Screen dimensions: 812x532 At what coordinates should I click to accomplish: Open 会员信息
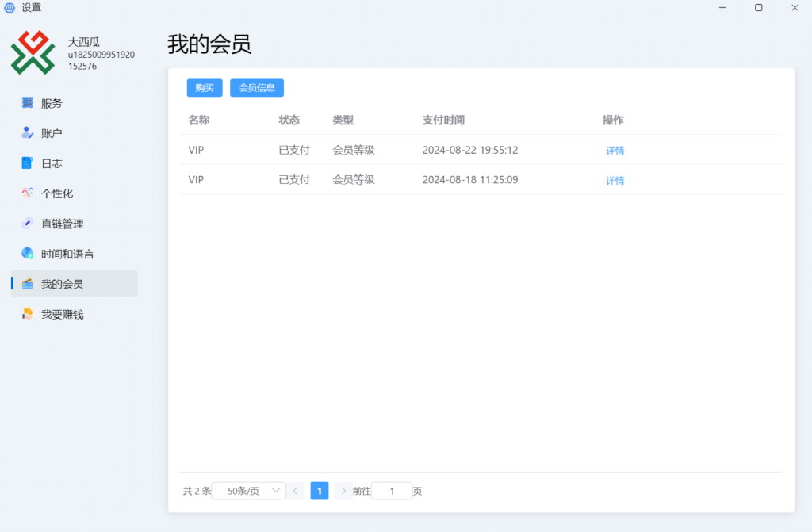[x=256, y=87]
